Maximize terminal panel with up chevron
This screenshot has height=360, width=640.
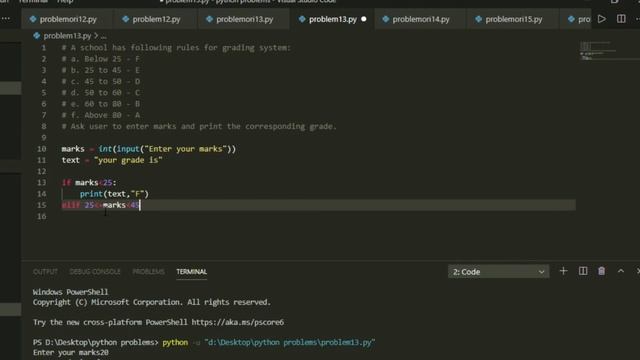[621, 271]
